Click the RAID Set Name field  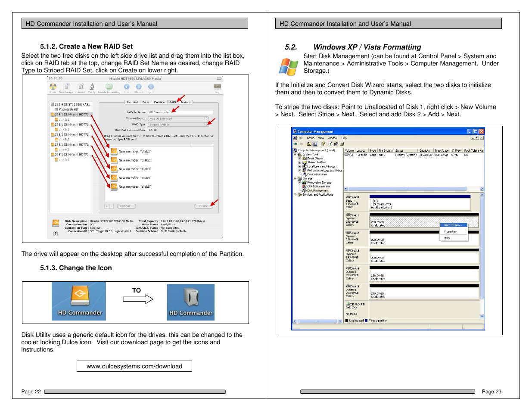tap(180, 112)
